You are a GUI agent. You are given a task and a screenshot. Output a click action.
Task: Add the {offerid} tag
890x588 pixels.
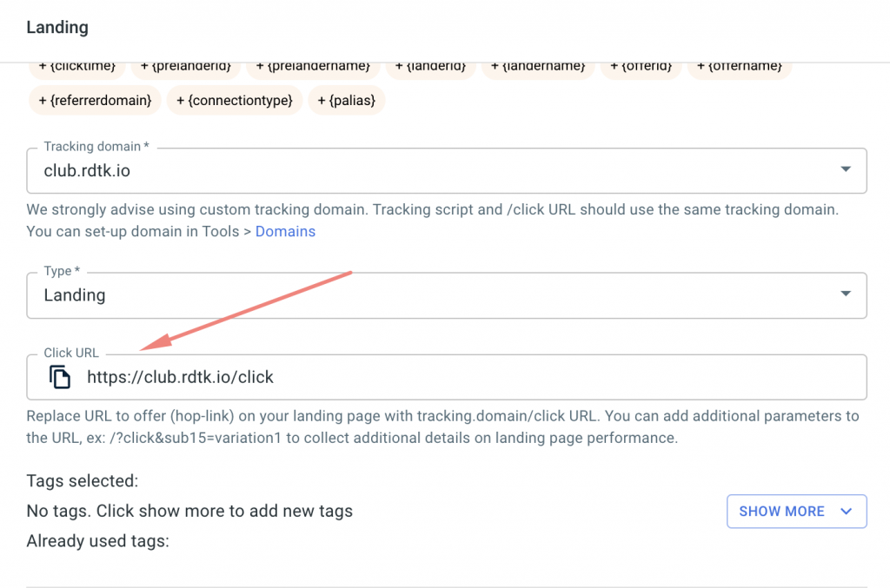click(x=641, y=65)
